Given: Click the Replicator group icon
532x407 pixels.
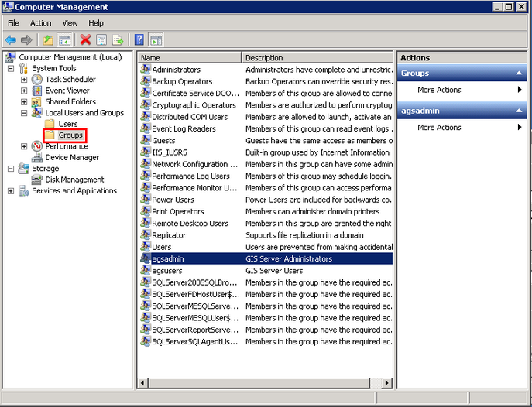Looking at the screenshot, I should click(146, 235).
